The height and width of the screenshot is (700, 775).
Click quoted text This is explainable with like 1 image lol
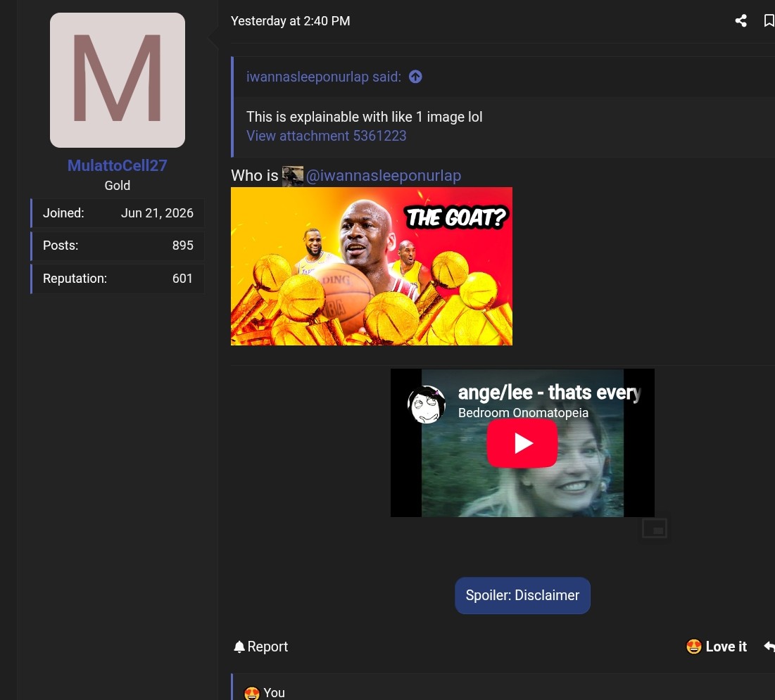point(364,117)
